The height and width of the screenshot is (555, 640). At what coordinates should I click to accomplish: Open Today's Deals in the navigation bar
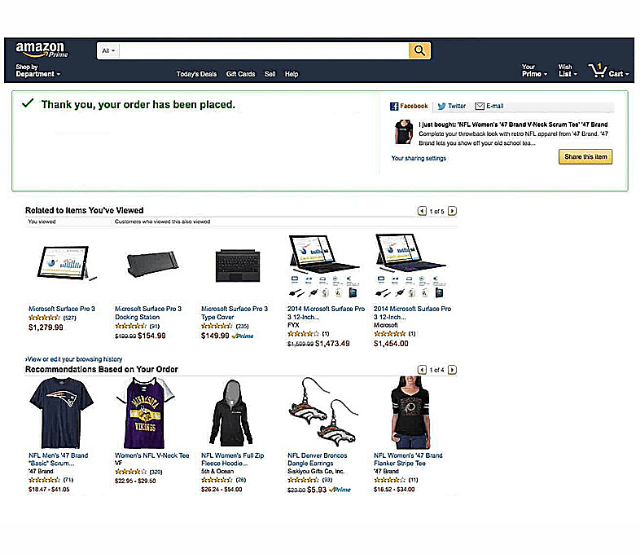196,74
